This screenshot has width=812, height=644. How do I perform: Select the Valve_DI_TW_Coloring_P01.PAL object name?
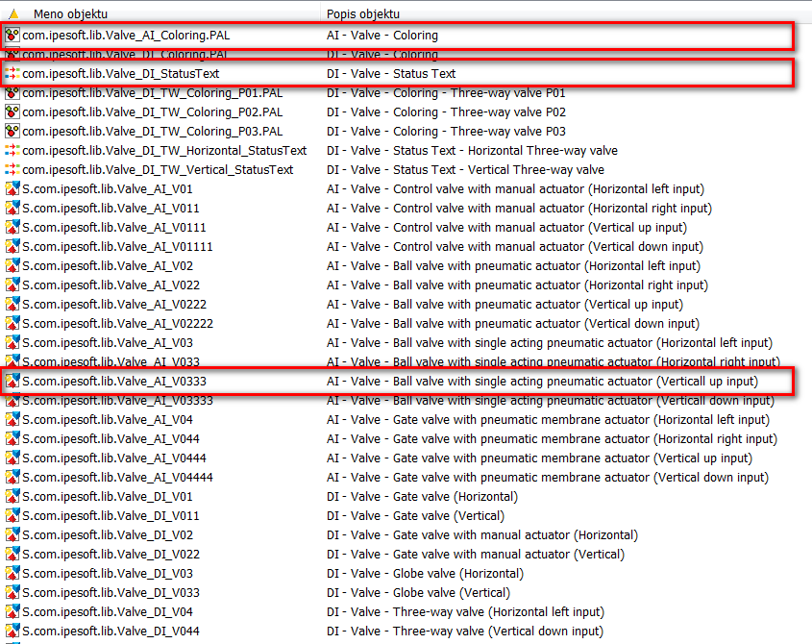coord(152,93)
